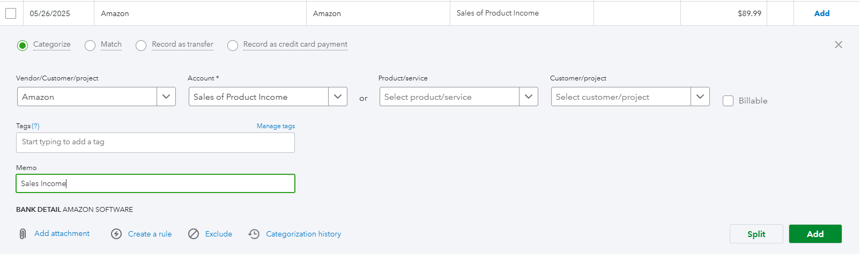Expand the Select product/service dropdown
This screenshot has height=266, width=868.
[x=529, y=97]
